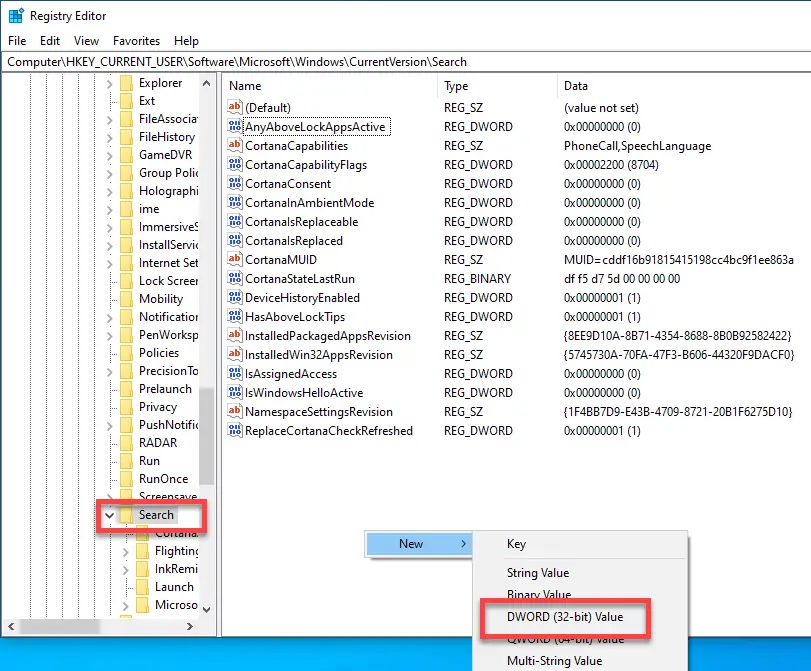Viewport: 811px width, 671px height.
Task: Click the DeviceHistoryEnabled DWORD icon
Action: coord(235,297)
